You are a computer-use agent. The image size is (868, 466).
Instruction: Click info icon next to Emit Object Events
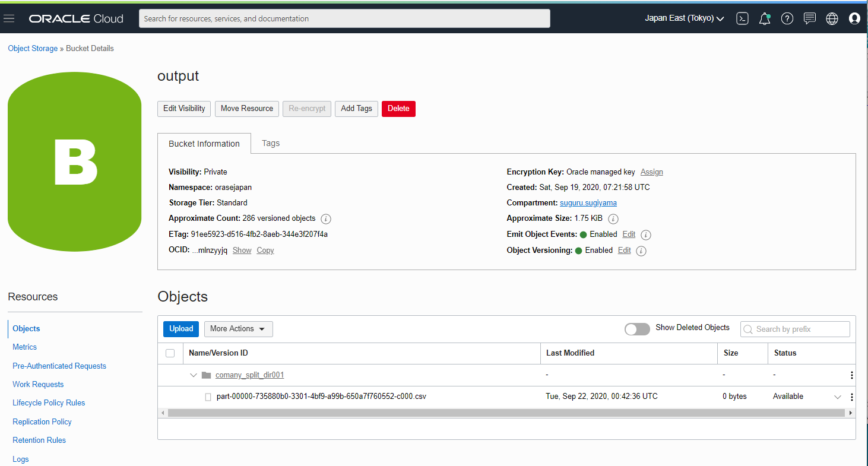click(647, 234)
